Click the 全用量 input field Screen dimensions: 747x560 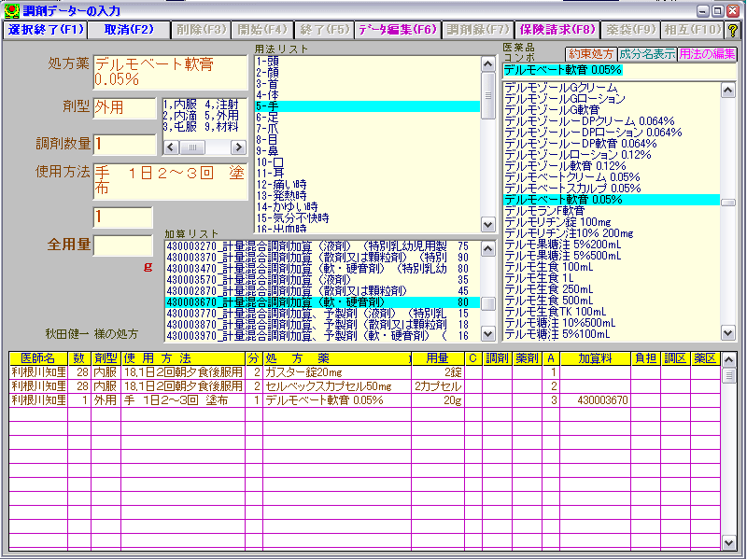coord(123,245)
